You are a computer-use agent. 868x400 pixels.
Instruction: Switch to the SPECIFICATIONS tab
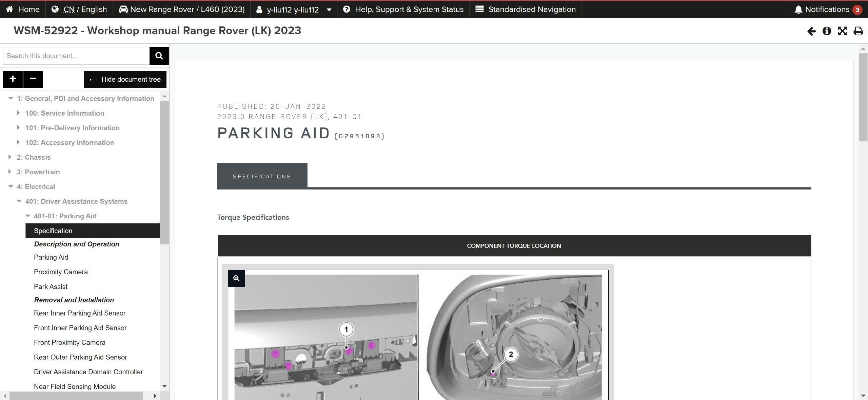tap(262, 176)
